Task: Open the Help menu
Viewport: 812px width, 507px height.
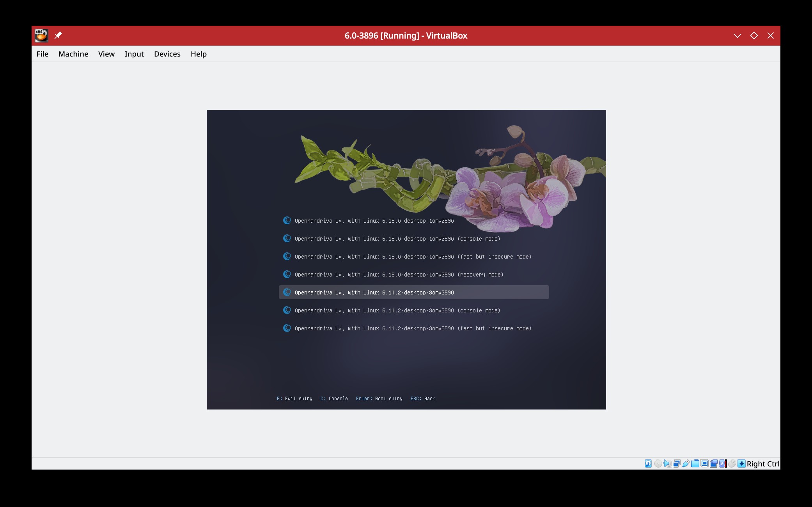Action: (199, 54)
